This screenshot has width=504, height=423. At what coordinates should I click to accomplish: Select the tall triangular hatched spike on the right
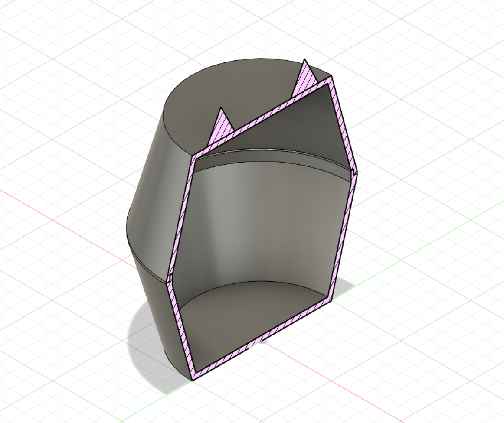[304, 76]
